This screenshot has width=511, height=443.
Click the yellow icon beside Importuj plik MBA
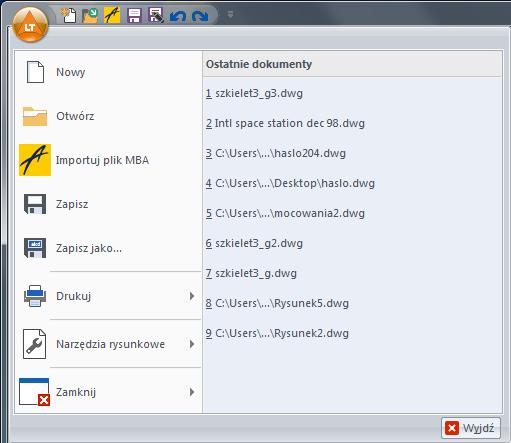[x=35, y=160]
